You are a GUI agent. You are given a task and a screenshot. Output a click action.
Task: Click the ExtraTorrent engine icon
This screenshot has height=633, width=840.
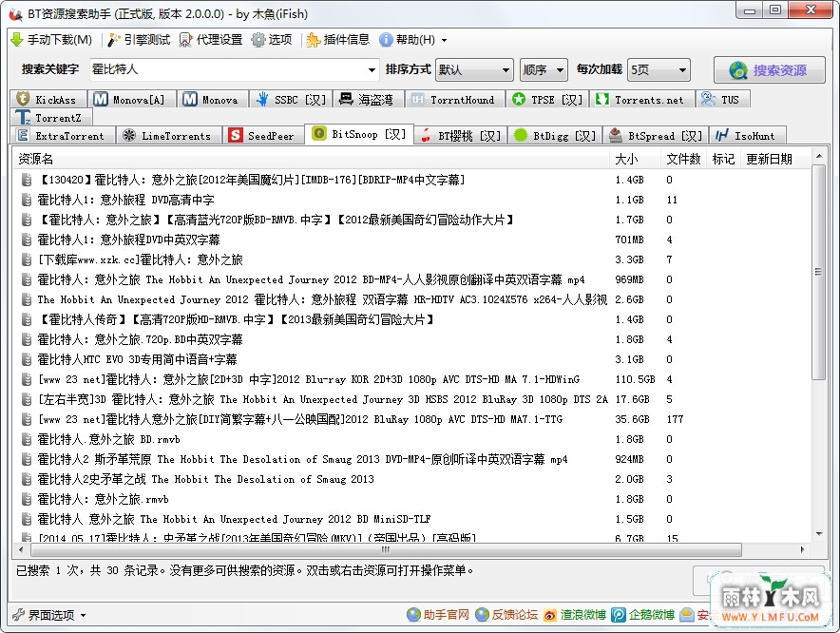pyautogui.click(x=23, y=136)
